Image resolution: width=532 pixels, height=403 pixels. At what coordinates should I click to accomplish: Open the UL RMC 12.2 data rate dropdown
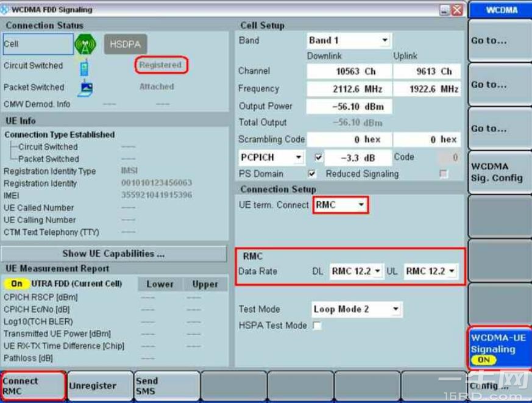pos(430,271)
